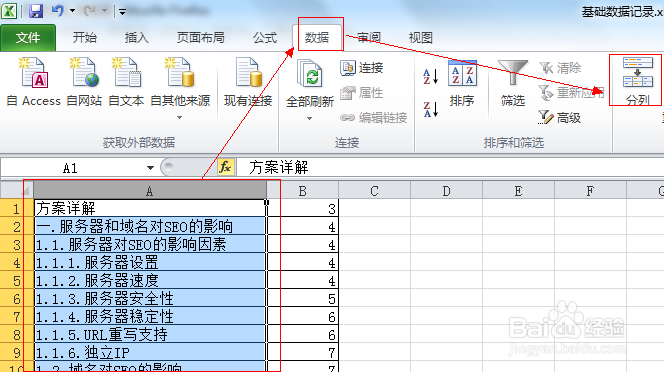This screenshot has height=372, width=664.
Task: Import data 自 Access
Action: pos(33,83)
